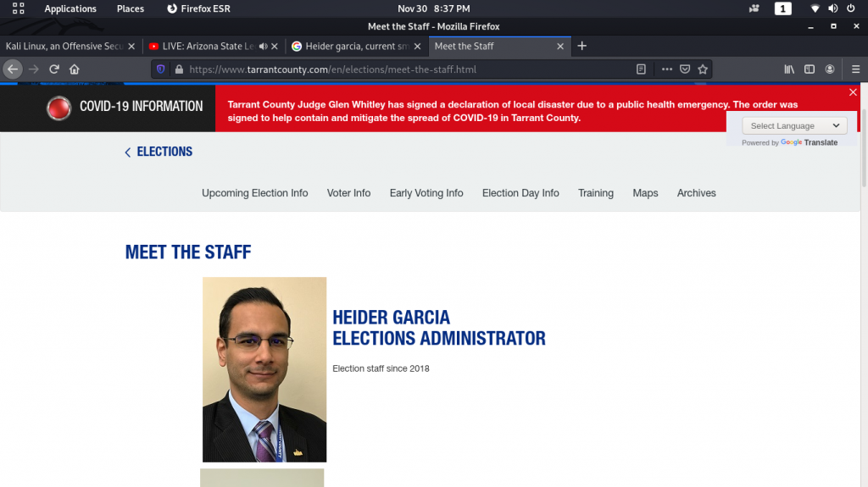
Task: Toggle Reader View icon in address bar
Action: coord(642,69)
